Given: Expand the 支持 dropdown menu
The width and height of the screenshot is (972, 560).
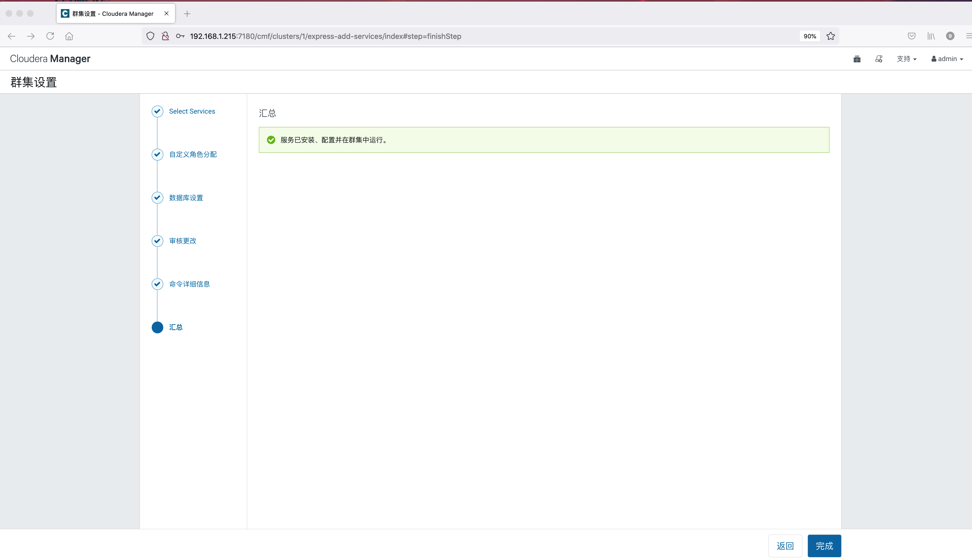Looking at the screenshot, I should tap(906, 59).
